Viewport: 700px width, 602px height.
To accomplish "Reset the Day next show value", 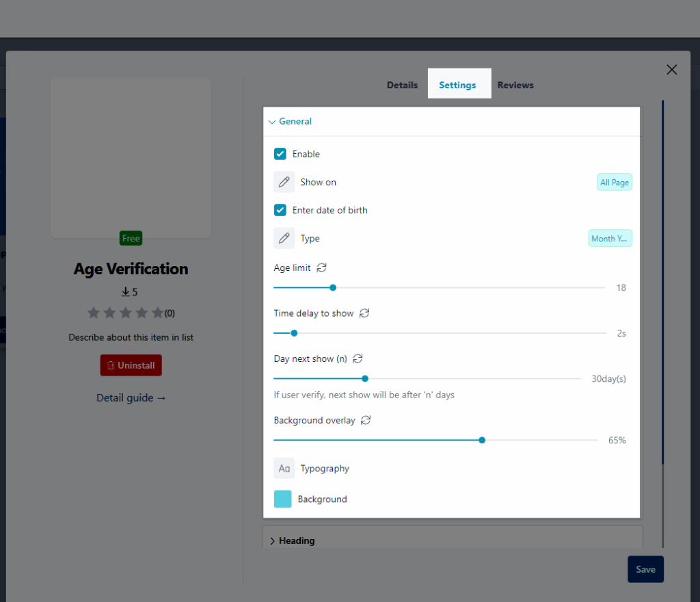I will coord(358,358).
